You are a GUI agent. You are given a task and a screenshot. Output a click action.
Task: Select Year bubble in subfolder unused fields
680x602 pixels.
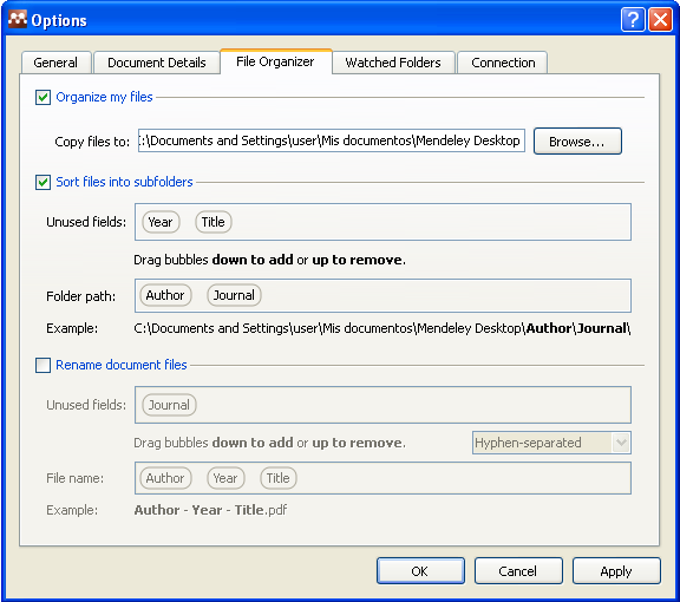160,222
